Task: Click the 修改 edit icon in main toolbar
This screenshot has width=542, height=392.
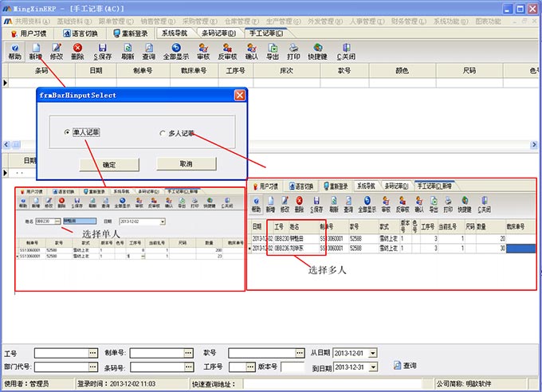Action: (x=57, y=52)
